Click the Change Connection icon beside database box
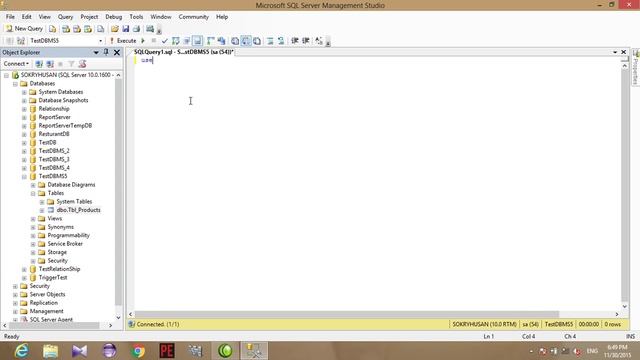The height and width of the screenshot is (360, 640). click(x=21, y=41)
